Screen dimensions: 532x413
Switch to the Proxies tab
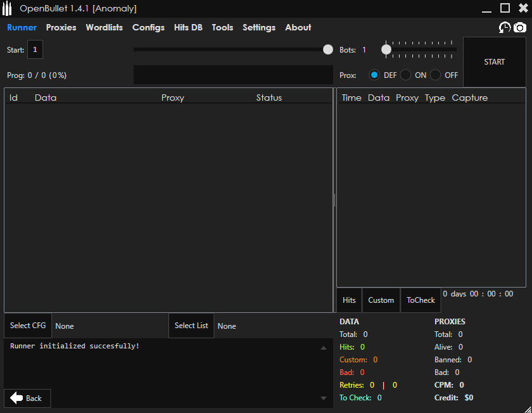tap(61, 27)
